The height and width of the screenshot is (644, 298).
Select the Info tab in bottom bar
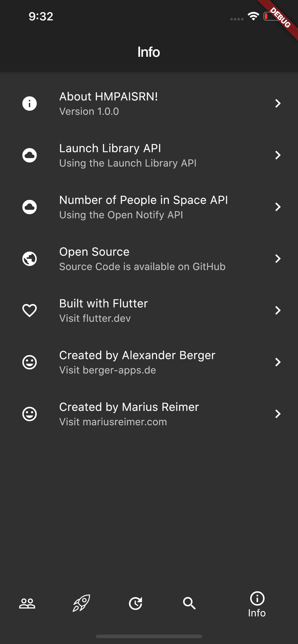(257, 604)
